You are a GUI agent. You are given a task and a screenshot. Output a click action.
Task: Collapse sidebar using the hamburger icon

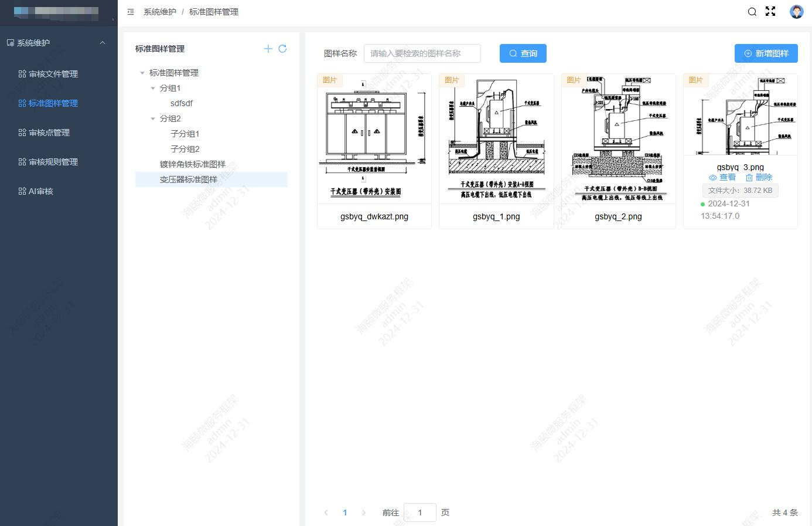[131, 12]
